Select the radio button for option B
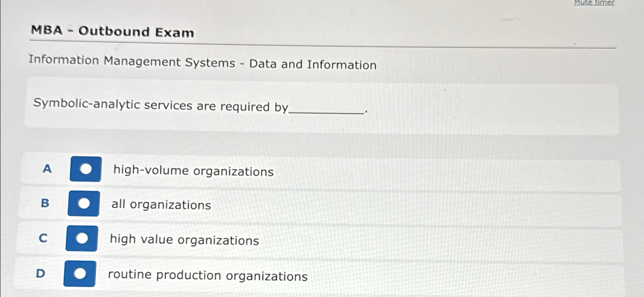The image size is (644, 297). 85,203
